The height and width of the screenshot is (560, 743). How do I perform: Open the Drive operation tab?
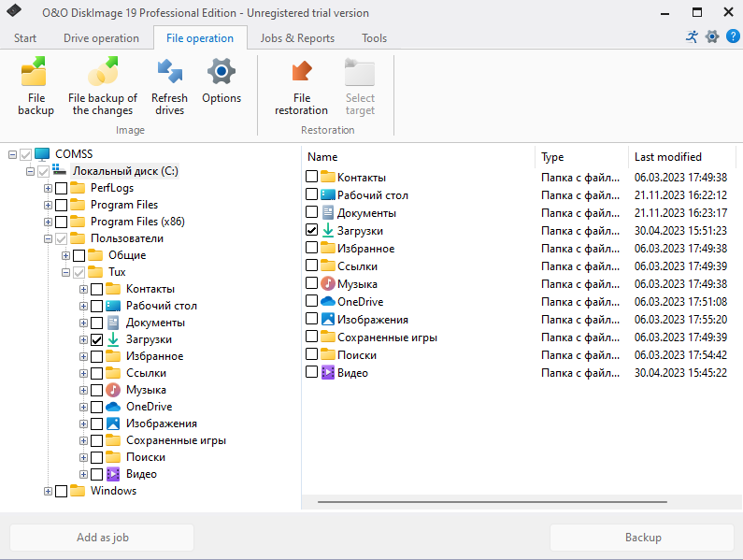pyautogui.click(x=102, y=38)
